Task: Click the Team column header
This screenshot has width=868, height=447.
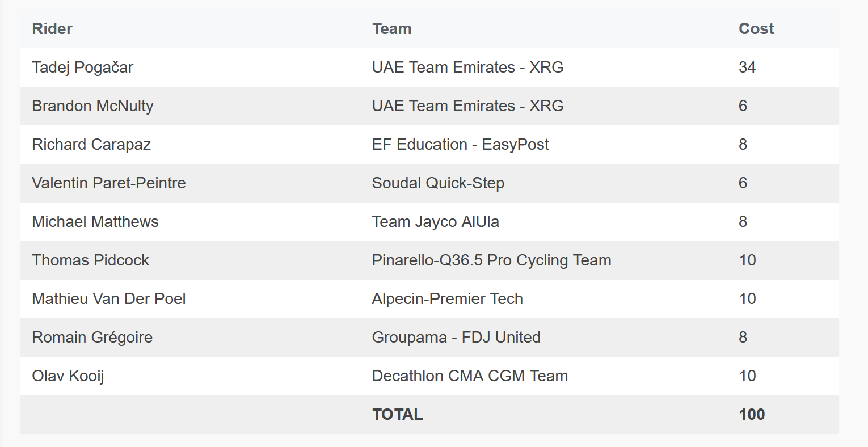Action: point(392,29)
